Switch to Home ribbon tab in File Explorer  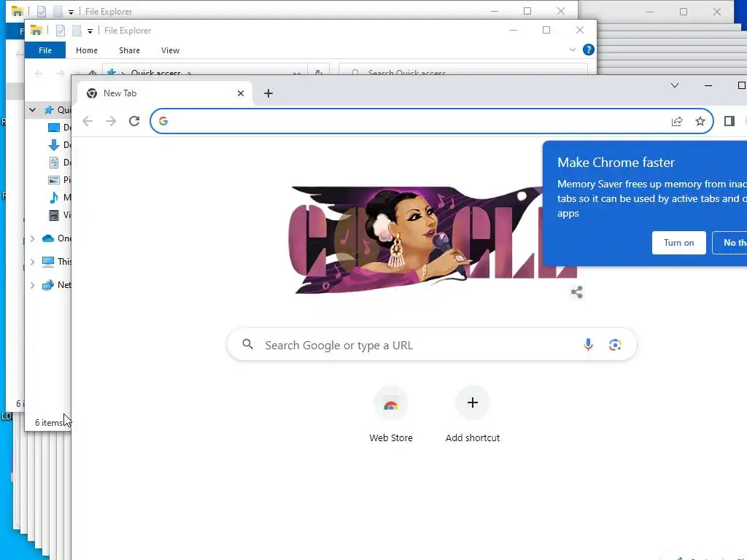tap(87, 50)
